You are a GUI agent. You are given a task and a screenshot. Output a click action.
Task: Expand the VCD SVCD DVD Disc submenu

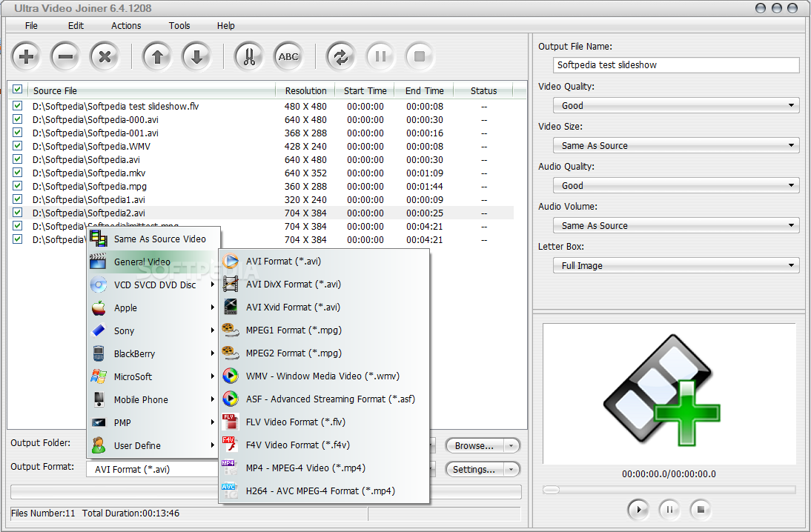pos(153,285)
